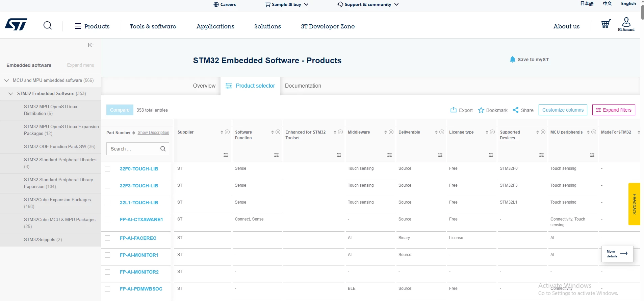Remove the Middleware column with x icon
644x301 pixels.
[x=391, y=132]
